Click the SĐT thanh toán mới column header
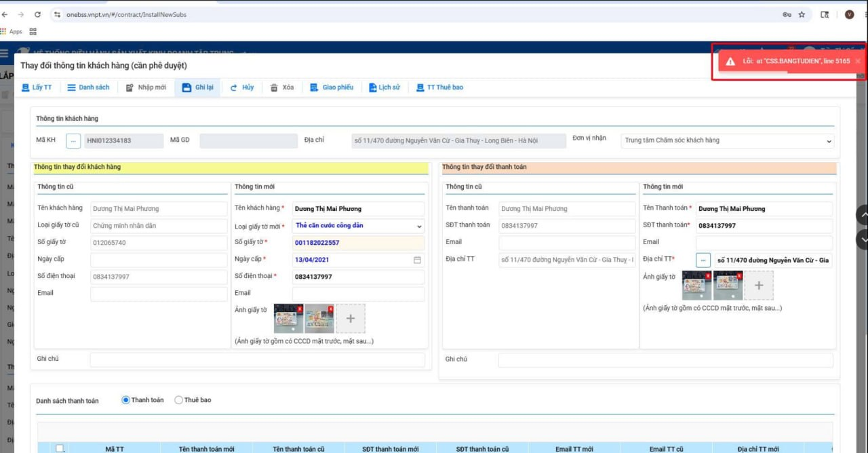Viewport: 868px width, 453px height. [x=390, y=448]
